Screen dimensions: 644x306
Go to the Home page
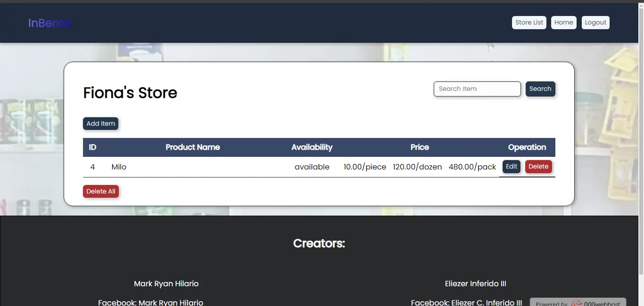click(563, 23)
